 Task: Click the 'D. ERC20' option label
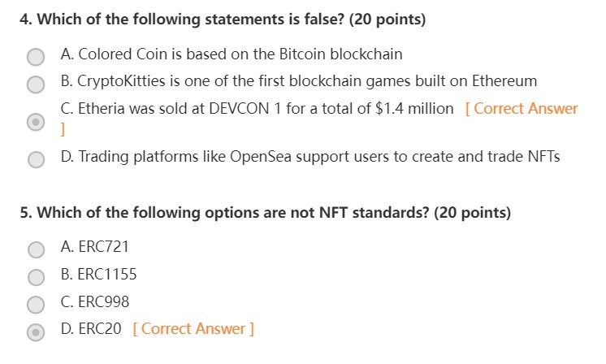tap(91, 329)
